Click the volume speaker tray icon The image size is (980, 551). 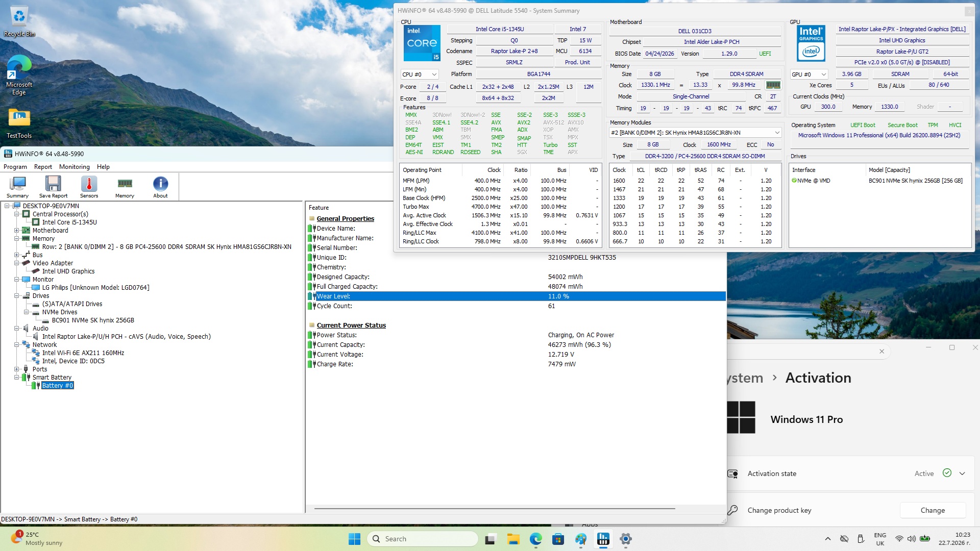(912, 539)
